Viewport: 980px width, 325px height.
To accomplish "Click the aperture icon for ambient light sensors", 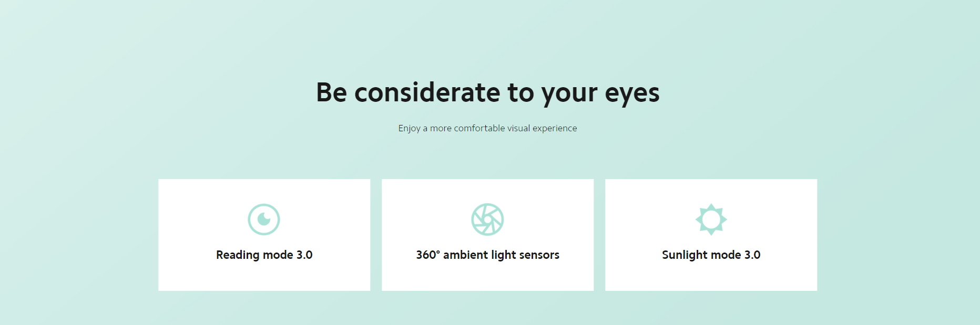I will click(487, 219).
